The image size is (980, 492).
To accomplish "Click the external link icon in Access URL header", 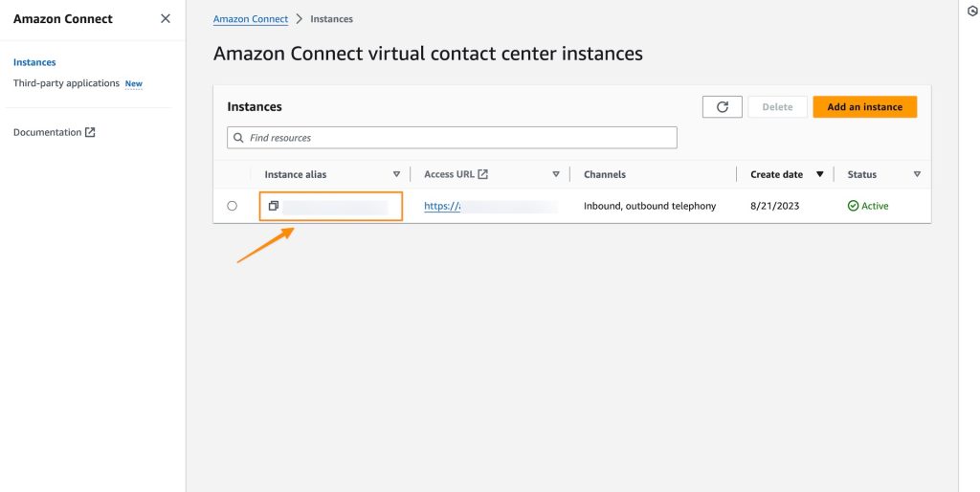I will (483, 174).
